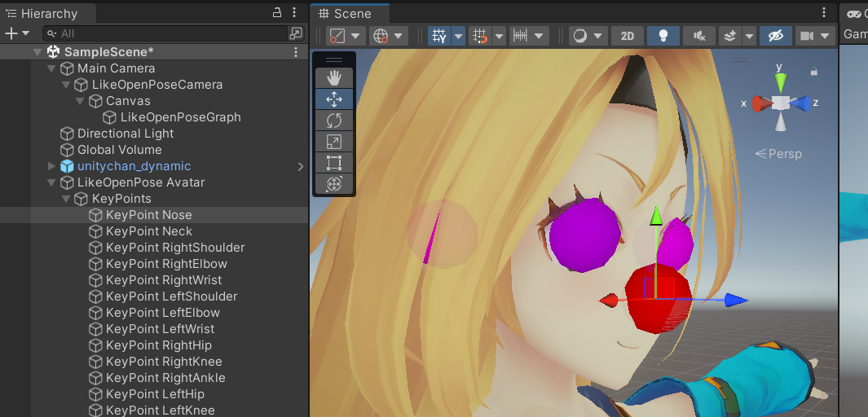Click the shading mode draw icon

337,36
